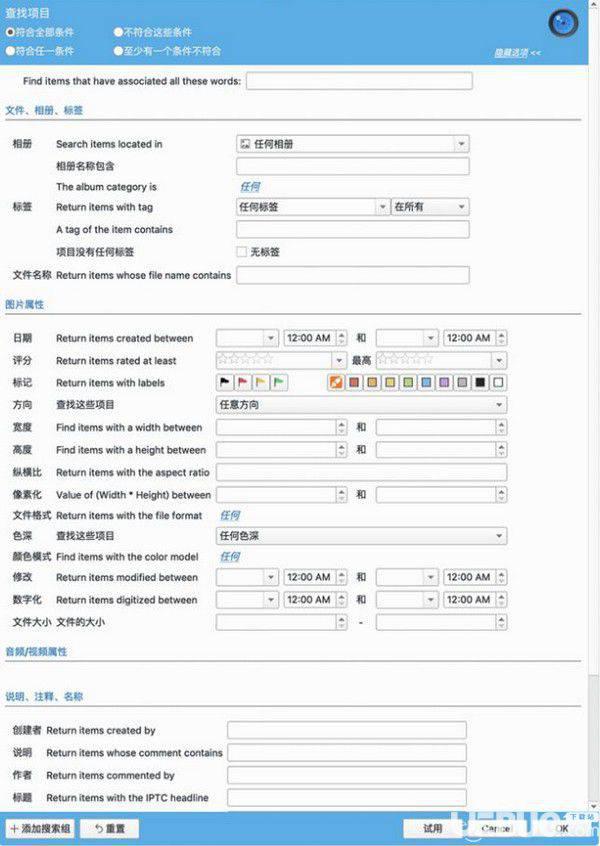Pick the orange color label
The height and width of the screenshot is (846, 600).
pos(372,383)
